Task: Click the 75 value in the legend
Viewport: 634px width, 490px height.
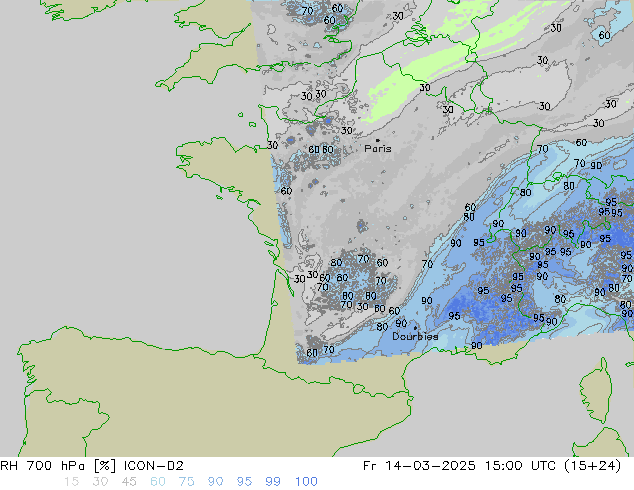Action: (186, 482)
